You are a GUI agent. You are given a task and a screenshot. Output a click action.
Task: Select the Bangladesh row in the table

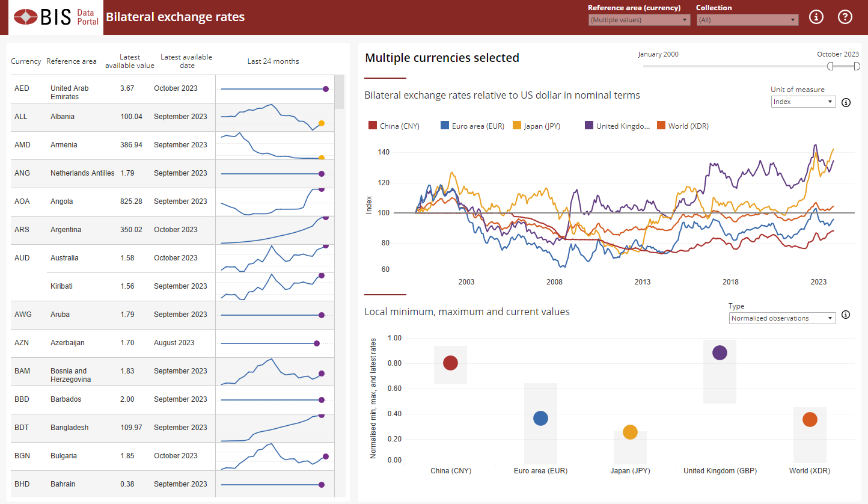69,428
